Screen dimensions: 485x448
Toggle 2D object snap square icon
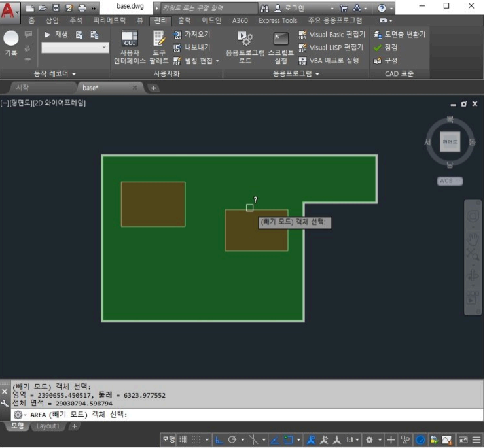[x=288, y=439]
